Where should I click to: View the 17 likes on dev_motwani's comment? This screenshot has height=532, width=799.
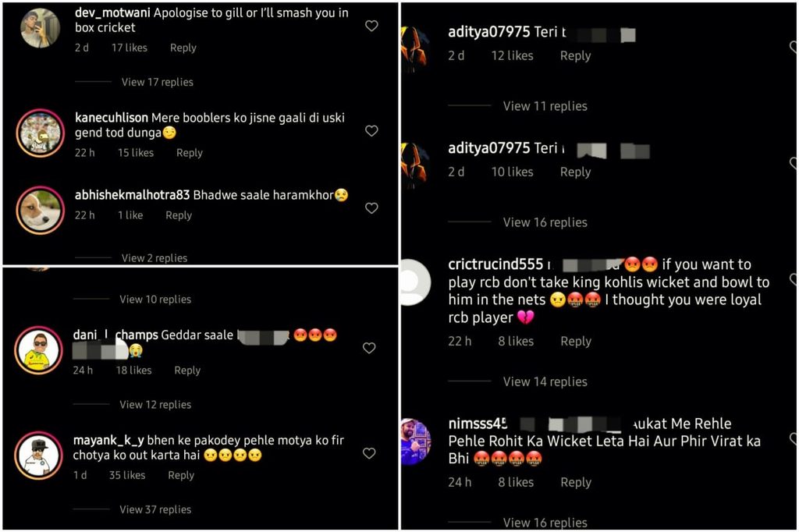130,48
